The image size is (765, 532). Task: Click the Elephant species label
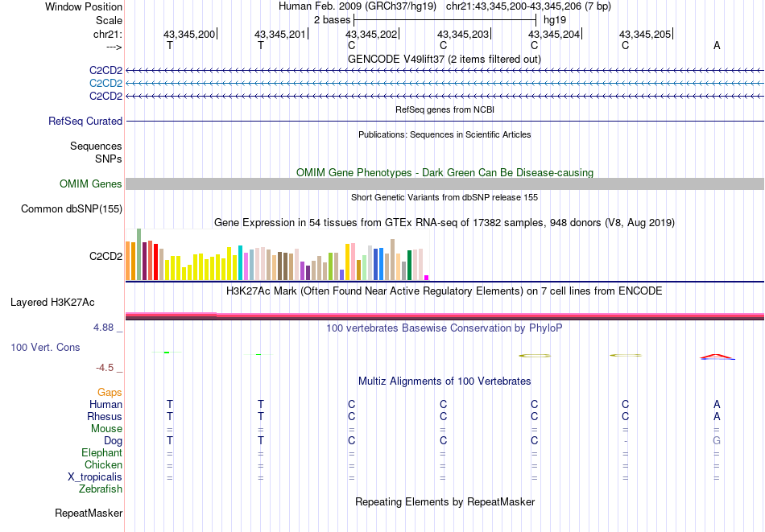(x=102, y=452)
